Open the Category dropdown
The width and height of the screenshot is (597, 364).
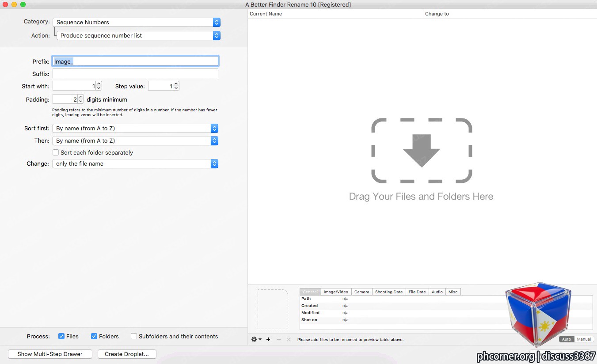136,22
